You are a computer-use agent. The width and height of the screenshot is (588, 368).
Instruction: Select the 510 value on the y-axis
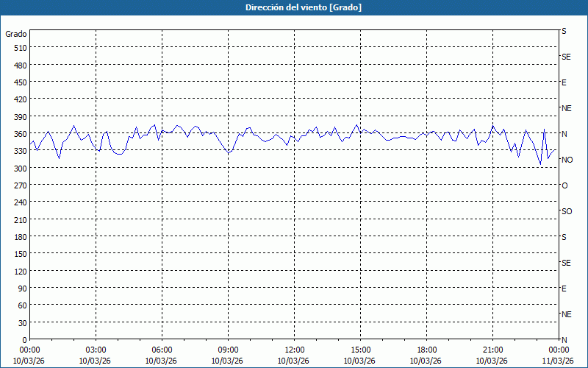coord(20,47)
